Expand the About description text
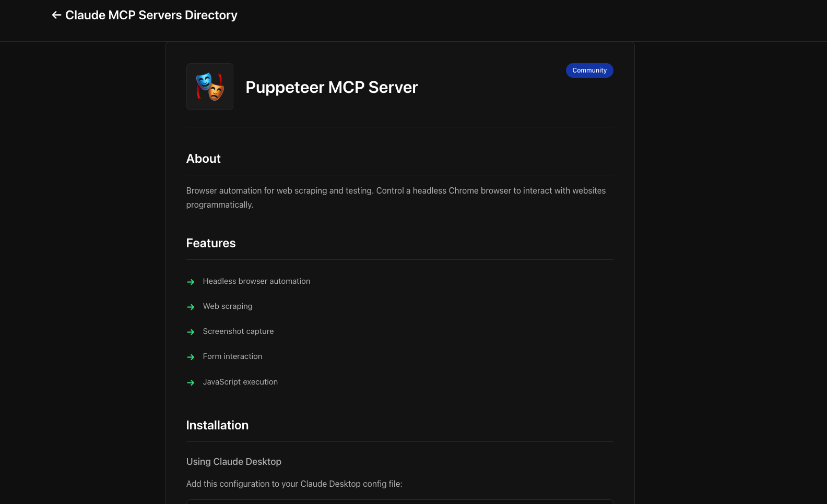The height and width of the screenshot is (504, 827). [x=396, y=197]
